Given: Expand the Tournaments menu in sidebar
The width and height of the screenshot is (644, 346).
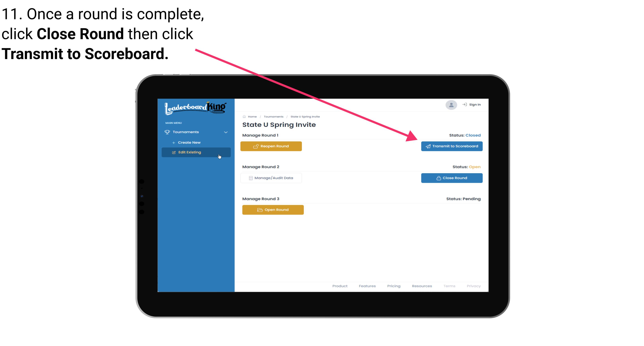Looking at the screenshot, I should [x=196, y=132].
